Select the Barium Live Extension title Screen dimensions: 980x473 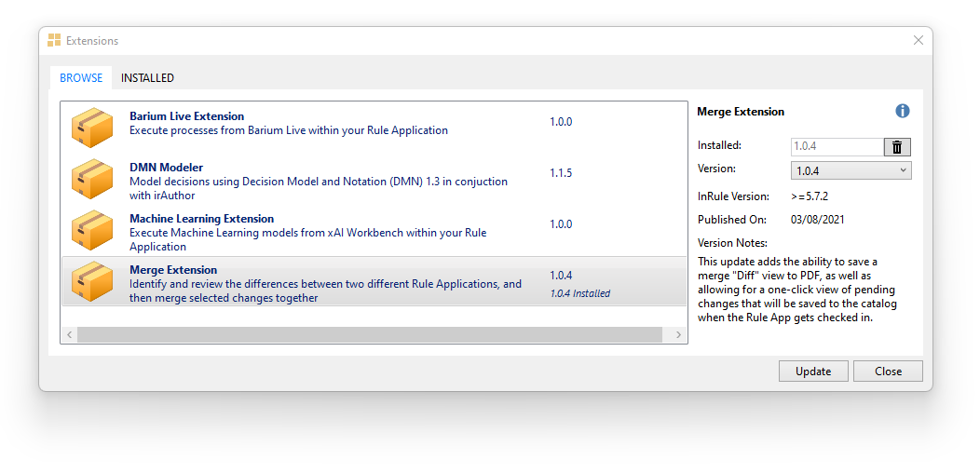186,116
